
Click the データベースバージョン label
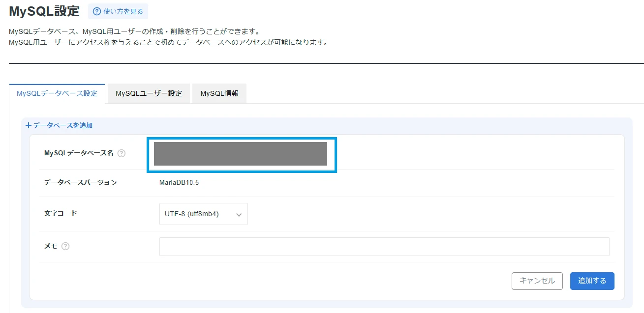point(81,183)
